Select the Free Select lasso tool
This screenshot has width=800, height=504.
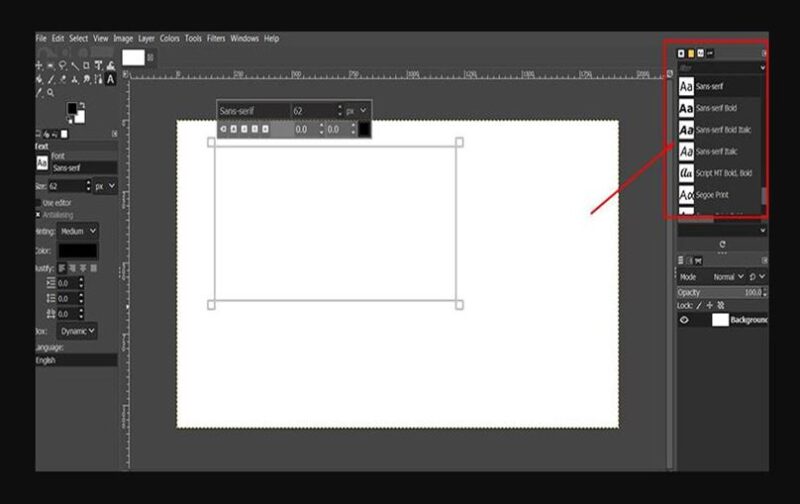click(x=62, y=65)
